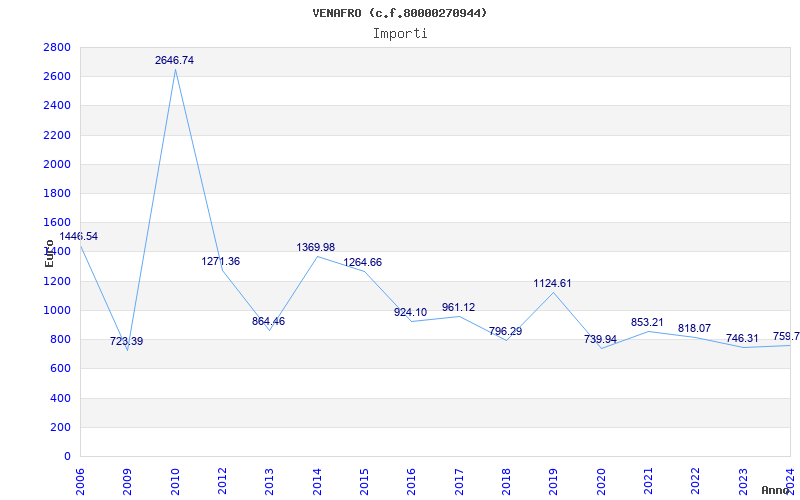
Task: Select the 961.12 data label
Action: coord(458,307)
